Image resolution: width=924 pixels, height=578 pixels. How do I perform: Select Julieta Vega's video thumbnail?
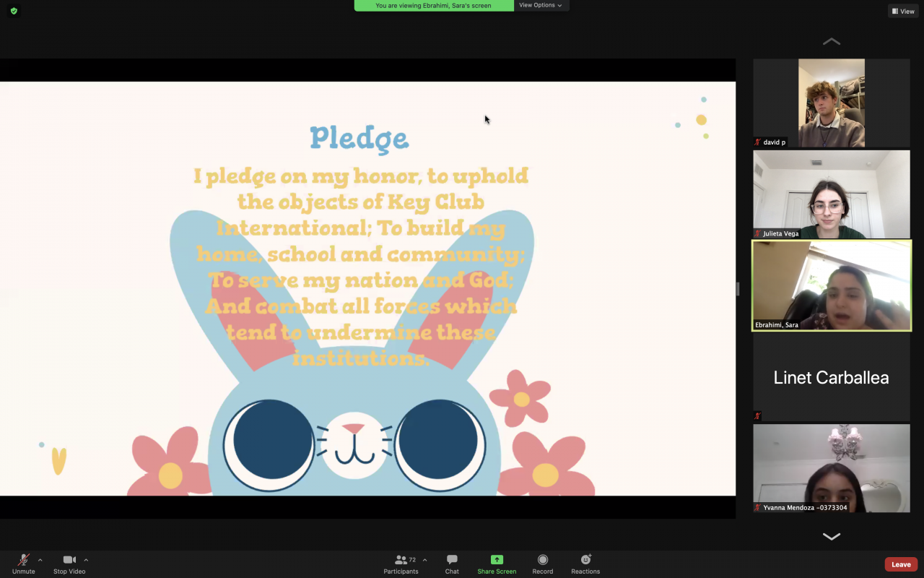coord(832,194)
